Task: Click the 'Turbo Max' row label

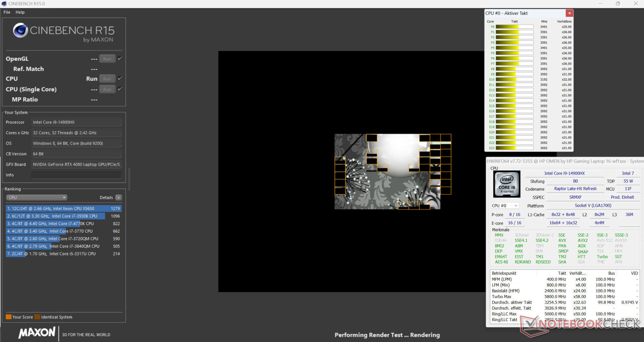Action: point(501,296)
